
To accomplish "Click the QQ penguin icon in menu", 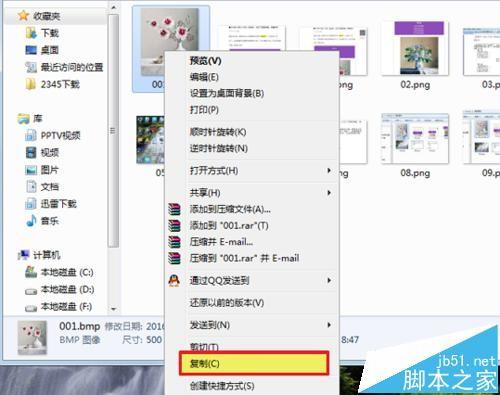I will 174,280.
